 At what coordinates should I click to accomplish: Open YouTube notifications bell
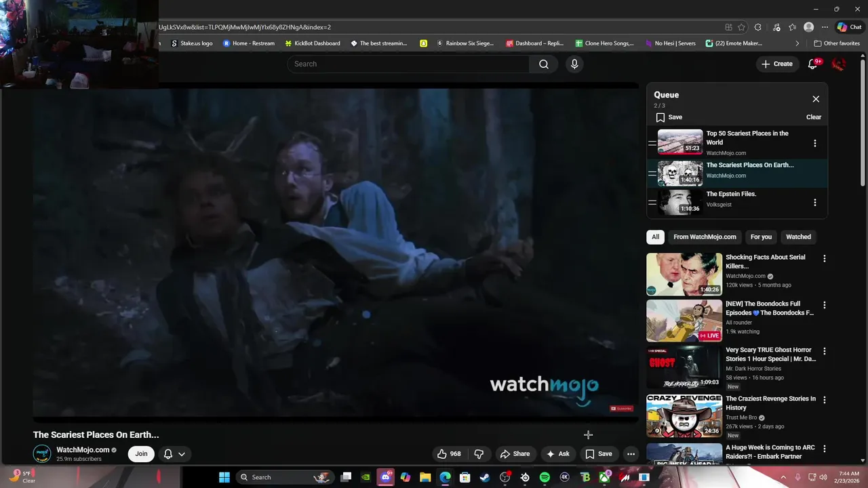coord(812,64)
